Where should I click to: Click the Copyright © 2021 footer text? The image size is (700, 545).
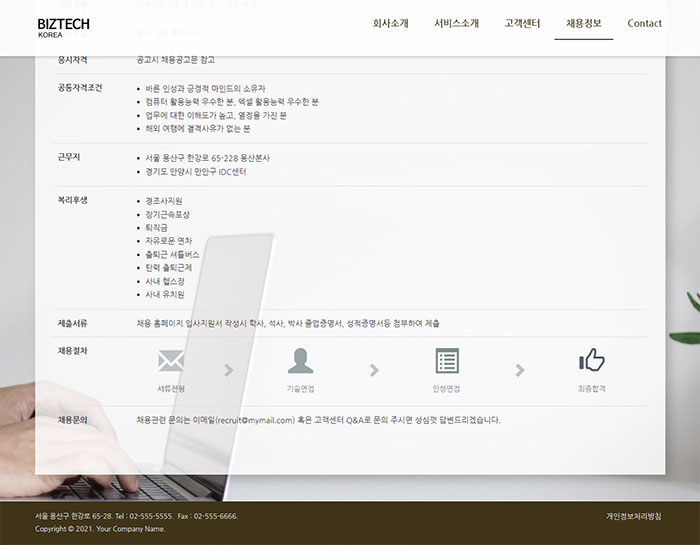tap(100, 529)
